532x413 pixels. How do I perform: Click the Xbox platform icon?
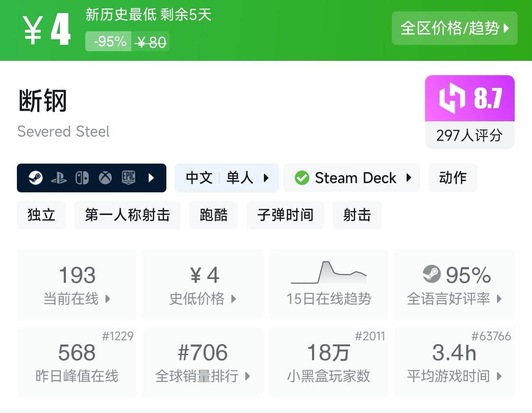tap(105, 178)
